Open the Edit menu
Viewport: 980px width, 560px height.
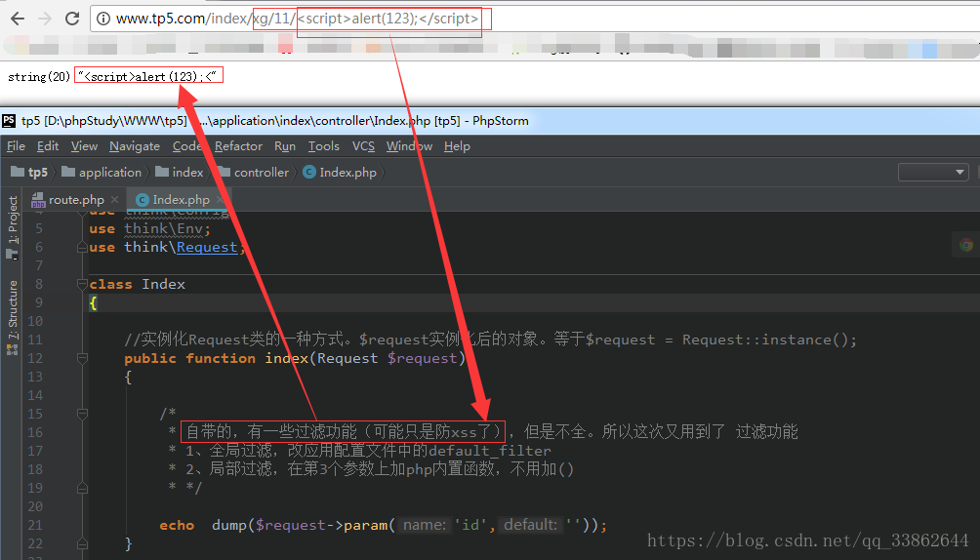coord(48,146)
